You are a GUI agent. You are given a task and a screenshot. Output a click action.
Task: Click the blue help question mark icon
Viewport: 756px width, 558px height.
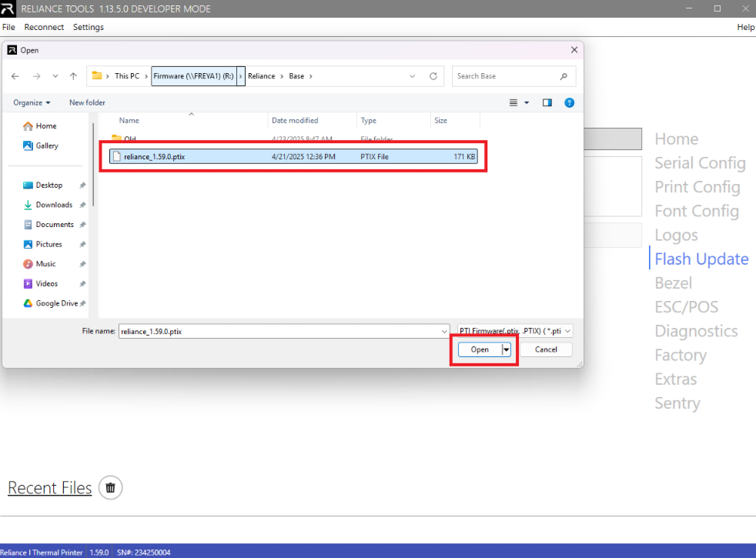(x=569, y=102)
